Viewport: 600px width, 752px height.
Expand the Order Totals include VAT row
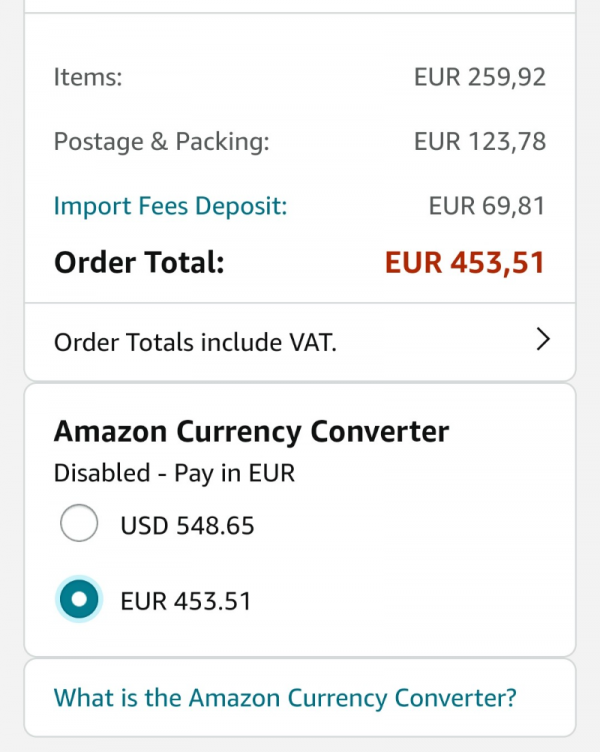[300, 342]
